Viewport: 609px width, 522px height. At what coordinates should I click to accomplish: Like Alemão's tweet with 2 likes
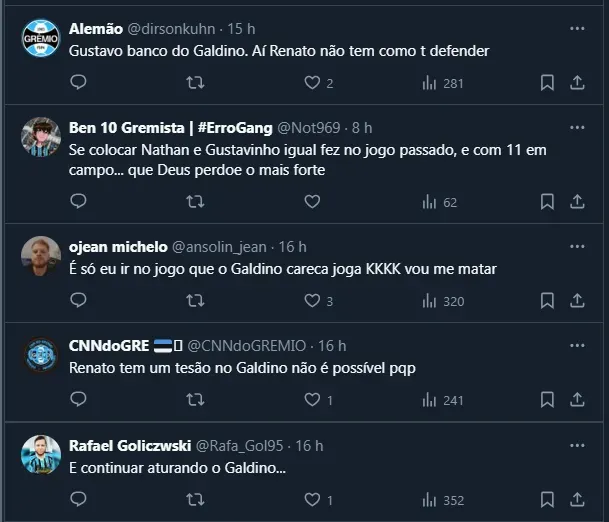tap(312, 83)
